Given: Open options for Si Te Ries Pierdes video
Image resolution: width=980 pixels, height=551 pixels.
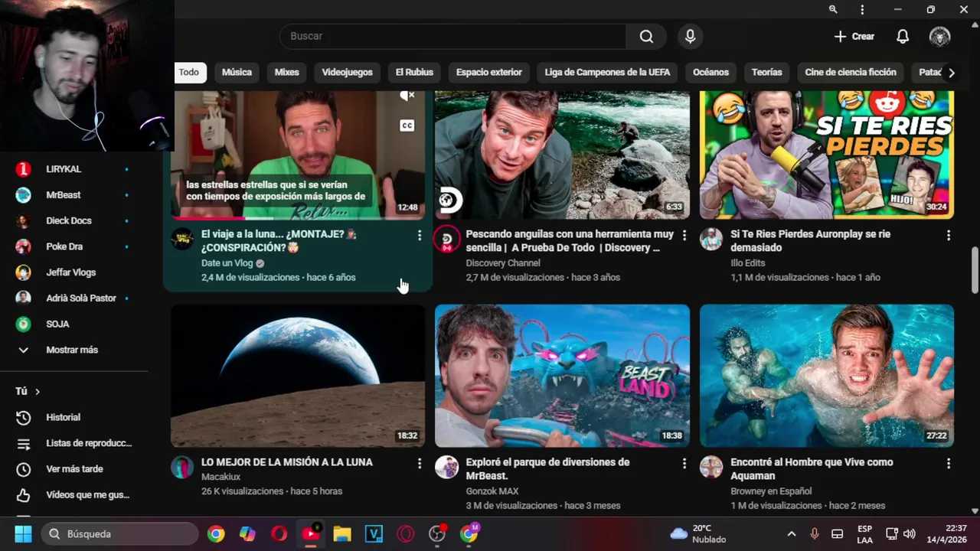Looking at the screenshot, I should (x=949, y=235).
